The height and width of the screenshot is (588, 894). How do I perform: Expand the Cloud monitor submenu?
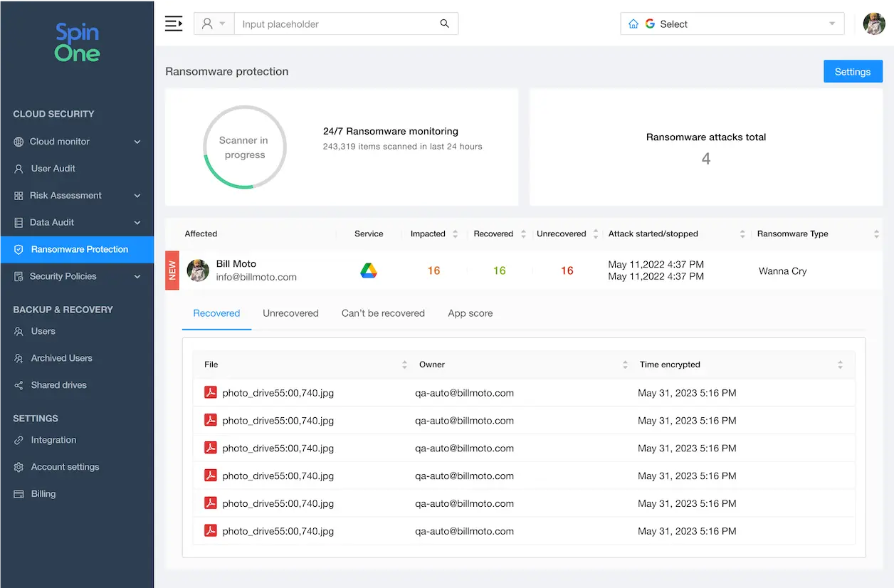[x=137, y=142]
